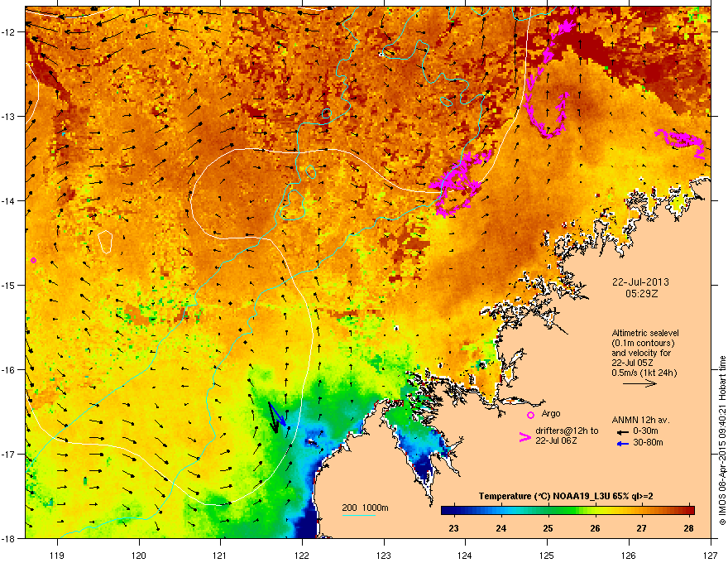Click the longitude axis label 122
Image resolution: width=728 pixels, height=563 pixels.
pos(302,555)
